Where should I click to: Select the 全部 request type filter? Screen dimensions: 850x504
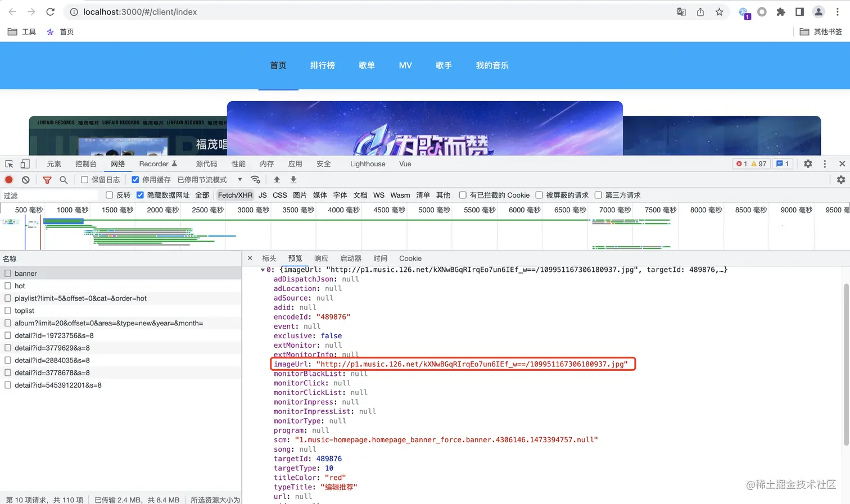(x=202, y=195)
